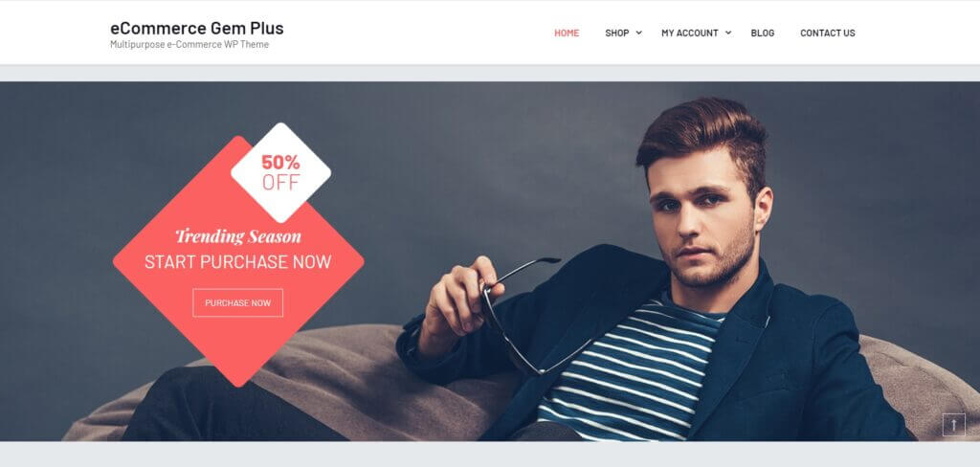
Task: Click the PURCHASE NOW button
Action: point(238,302)
